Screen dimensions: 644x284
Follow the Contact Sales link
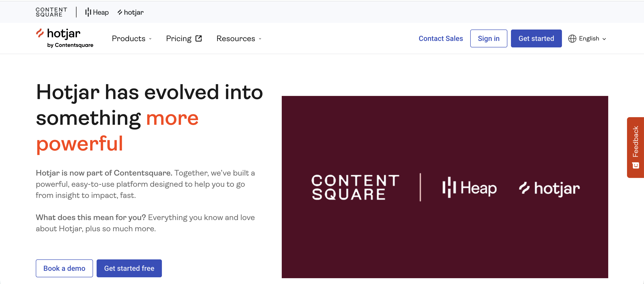coord(441,38)
